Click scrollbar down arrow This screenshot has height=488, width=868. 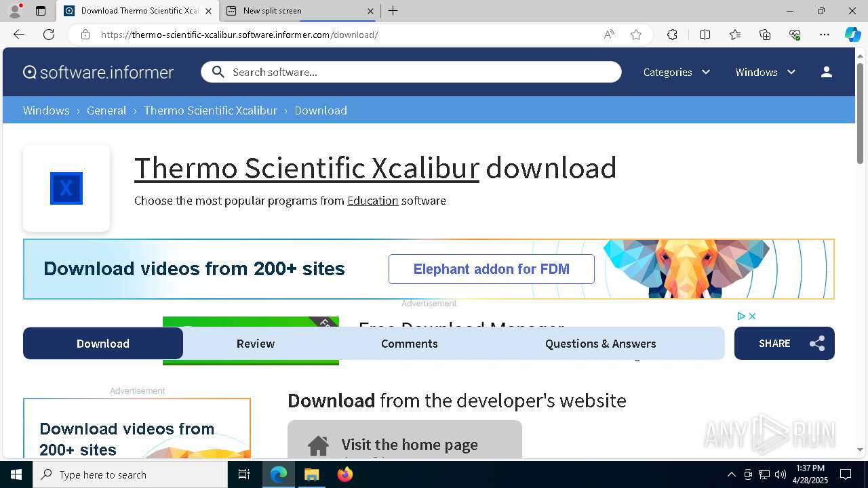(861, 449)
